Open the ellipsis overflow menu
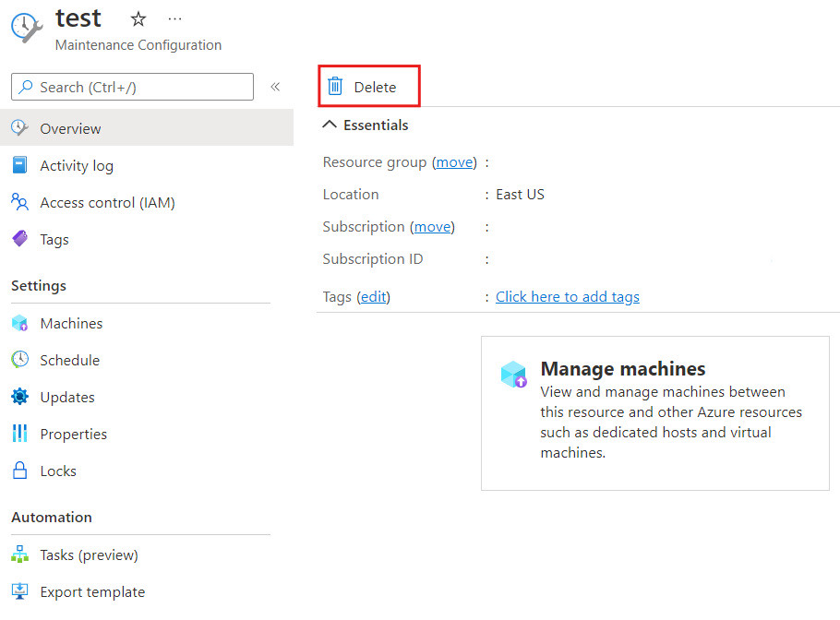Image resolution: width=840 pixels, height=620 pixels. click(x=174, y=18)
